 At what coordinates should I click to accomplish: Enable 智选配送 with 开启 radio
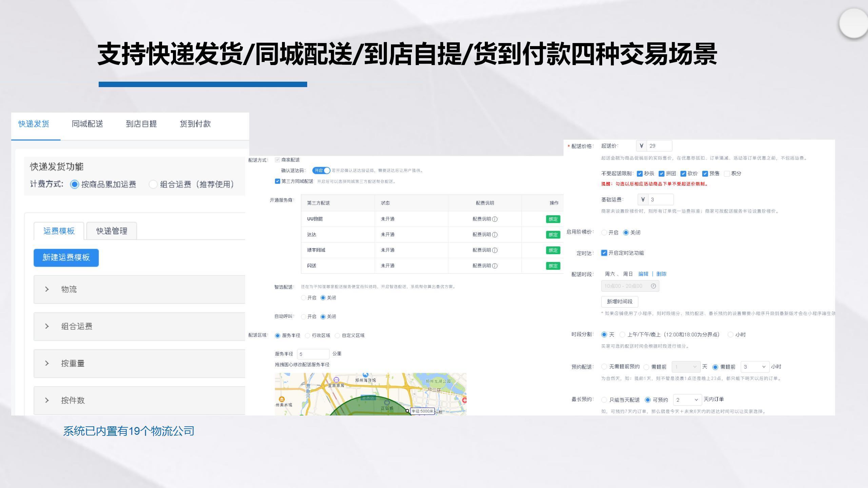[303, 298]
